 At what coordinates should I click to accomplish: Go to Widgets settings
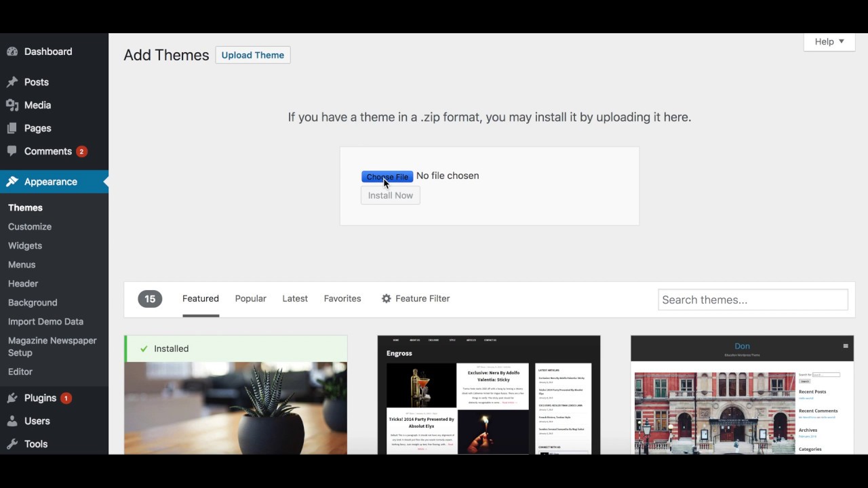click(x=25, y=245)
